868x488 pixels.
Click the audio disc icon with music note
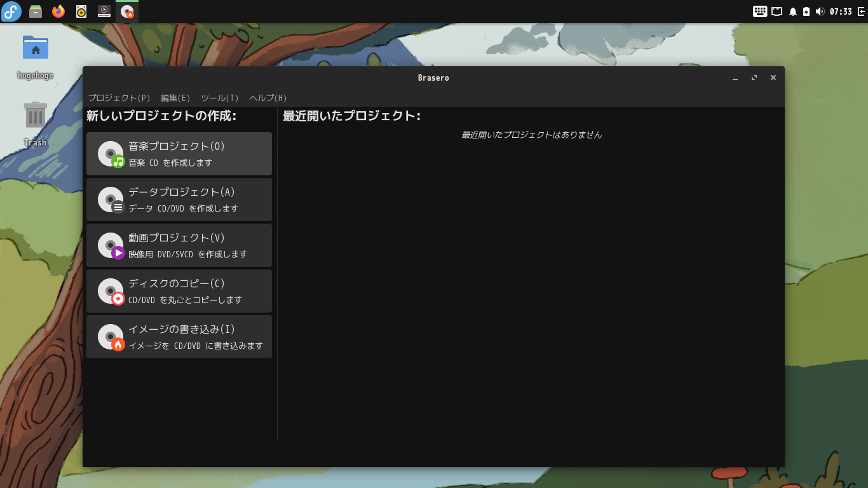tap(111, 154)
